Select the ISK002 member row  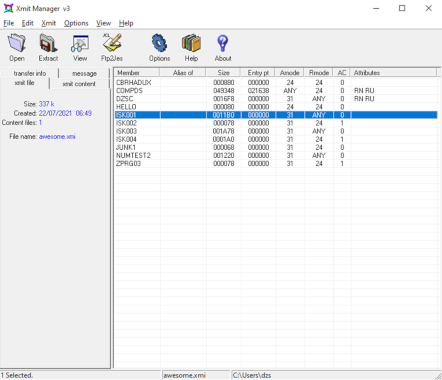pos(276,123)
